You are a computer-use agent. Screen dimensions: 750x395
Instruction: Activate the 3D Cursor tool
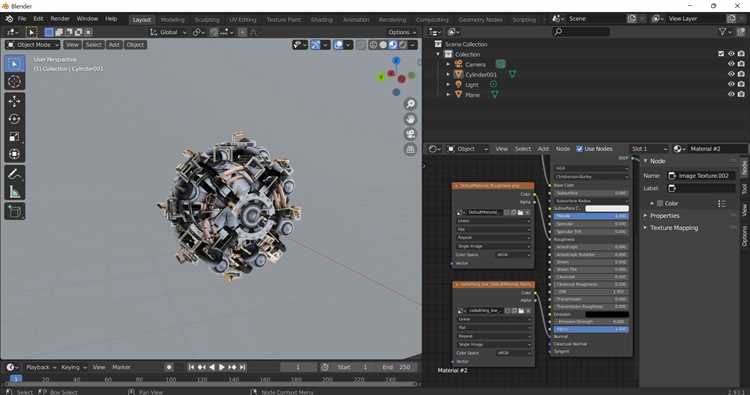pos(14,81)
